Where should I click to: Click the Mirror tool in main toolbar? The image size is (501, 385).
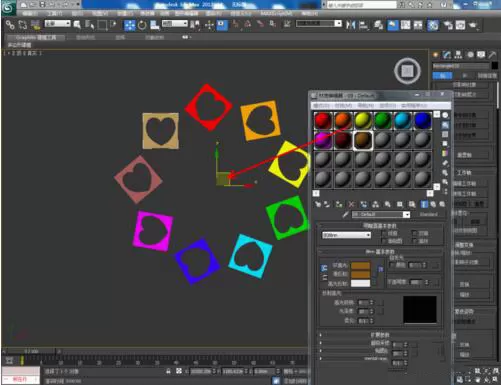point(350,25)
